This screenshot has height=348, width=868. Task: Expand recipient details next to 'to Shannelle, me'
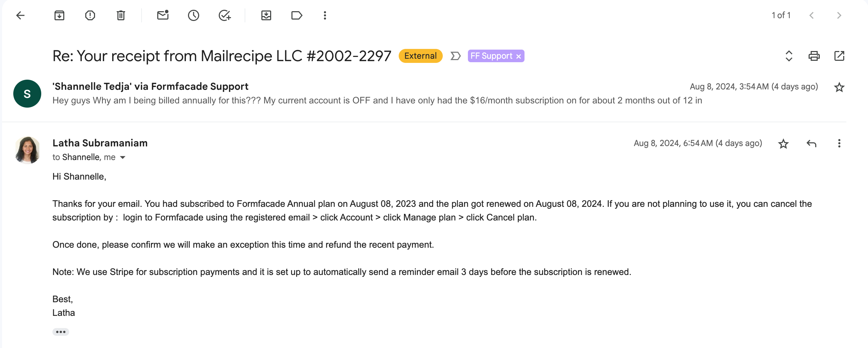point(123,158)
